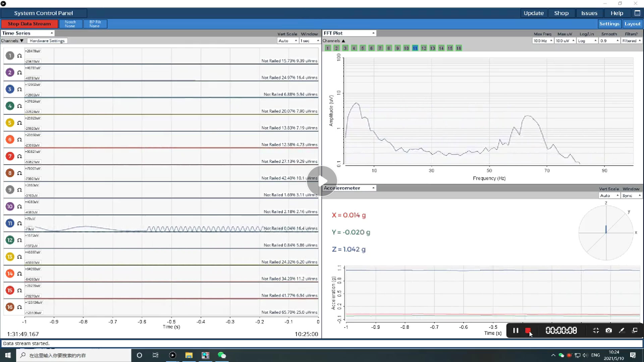Click the recorder pen annotation icon
This screenshot has width=644, height=362.
(x=622, y=330)
